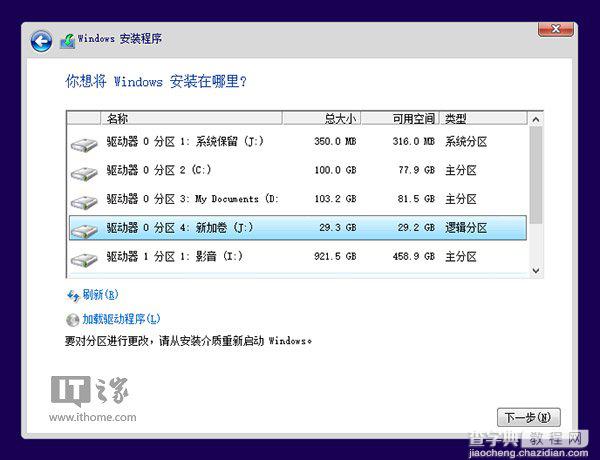Click the 29.2 GB free space cell
600x460 pixels.
416,228
